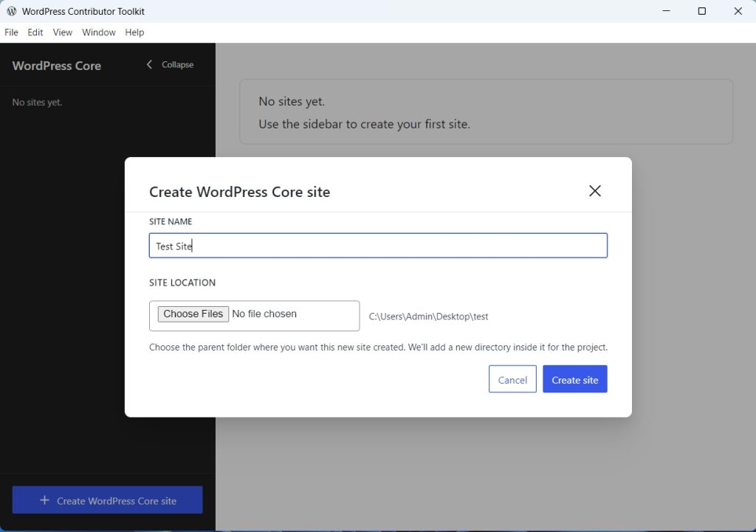Click the No sites yet message in the sidebar

37,102
